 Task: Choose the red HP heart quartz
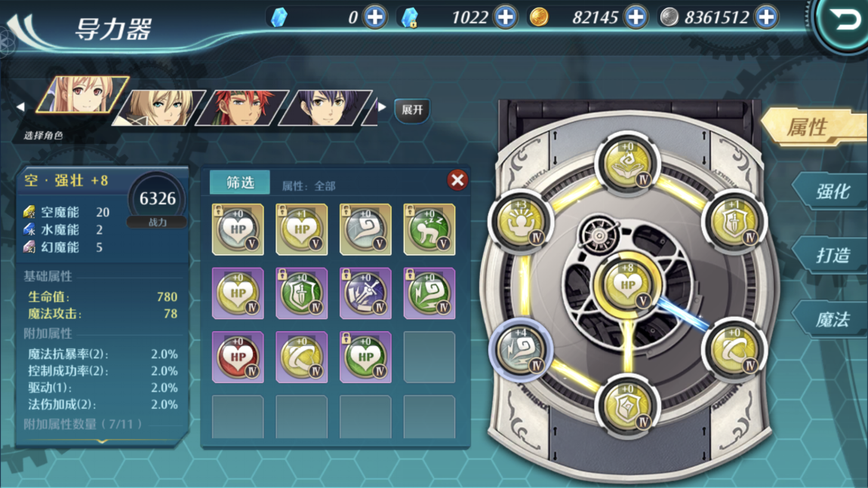click(238, 358)
